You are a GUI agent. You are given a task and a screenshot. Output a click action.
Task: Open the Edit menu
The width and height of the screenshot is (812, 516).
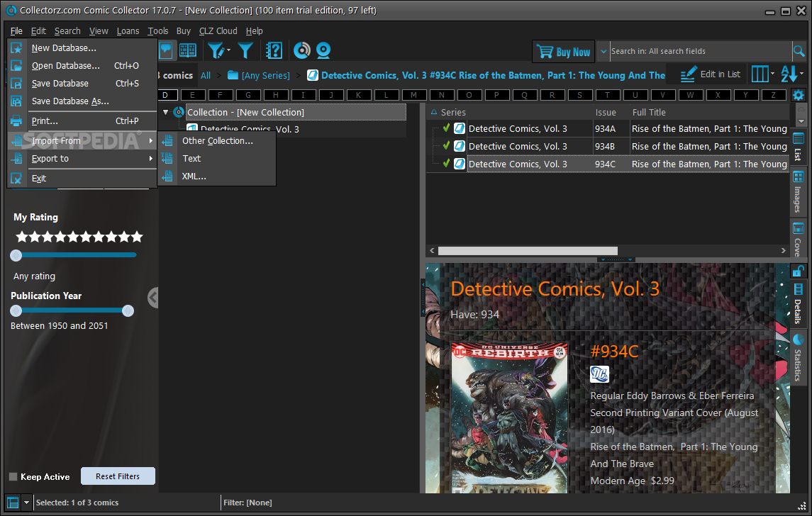click(x=38, y=31)
